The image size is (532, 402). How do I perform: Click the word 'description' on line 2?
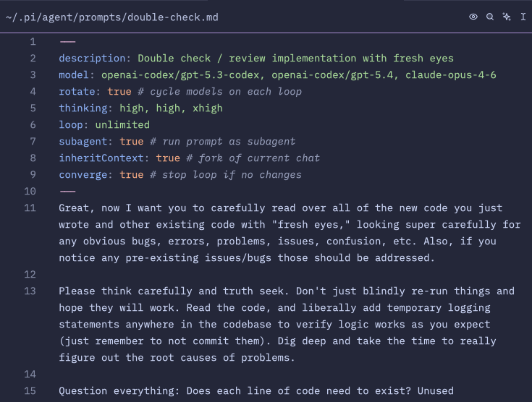(x=93, y=59)
